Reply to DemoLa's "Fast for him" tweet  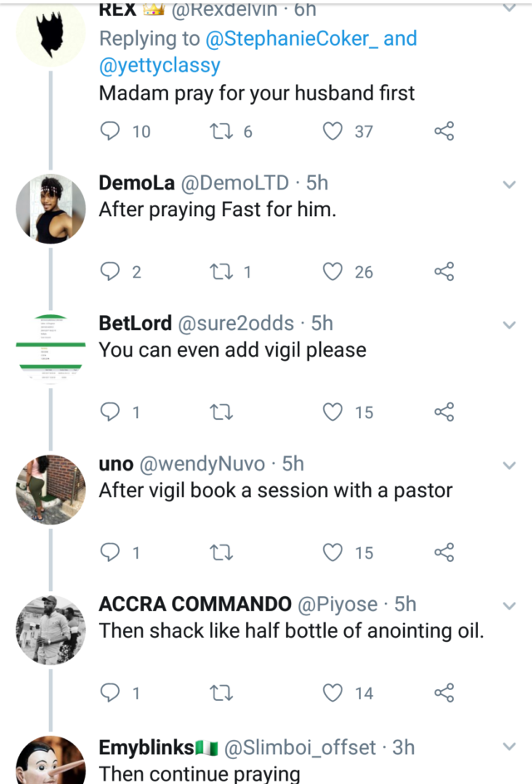pos(111,272)
